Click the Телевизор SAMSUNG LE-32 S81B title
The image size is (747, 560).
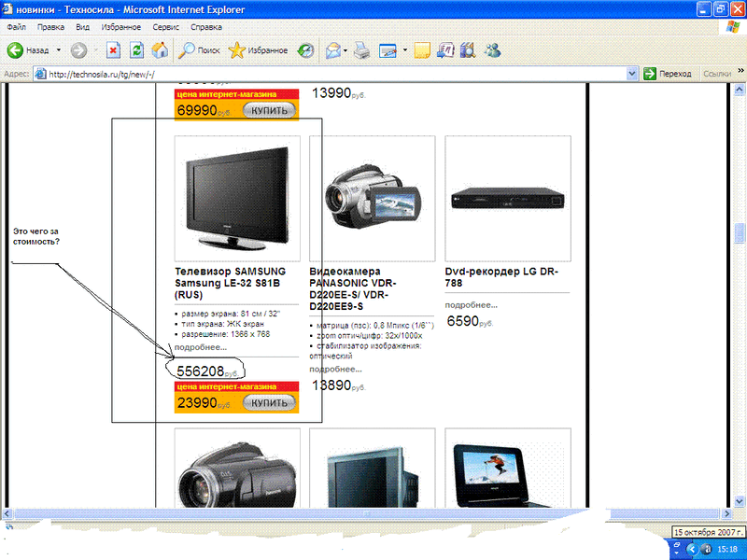click(x=230, y=283)
